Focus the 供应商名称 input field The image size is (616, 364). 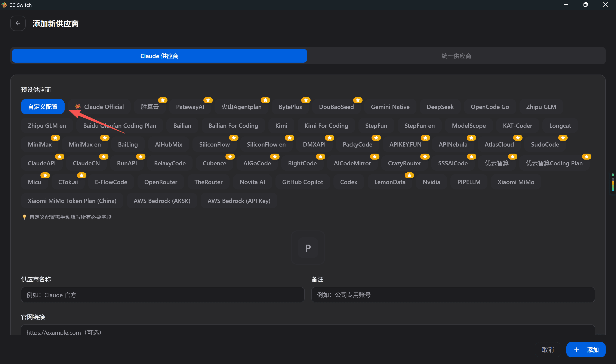coord(163,295)
